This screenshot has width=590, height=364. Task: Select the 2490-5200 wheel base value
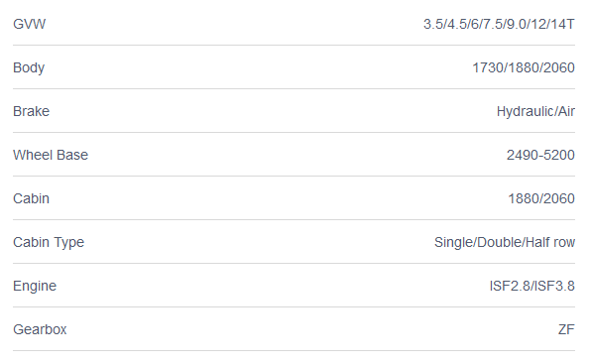point(540,155)
